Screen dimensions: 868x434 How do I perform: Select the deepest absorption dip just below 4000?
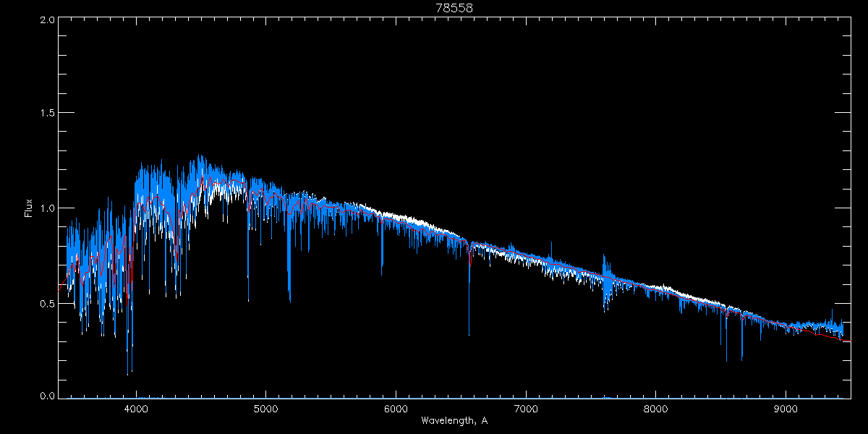click(x=128, y=373)
